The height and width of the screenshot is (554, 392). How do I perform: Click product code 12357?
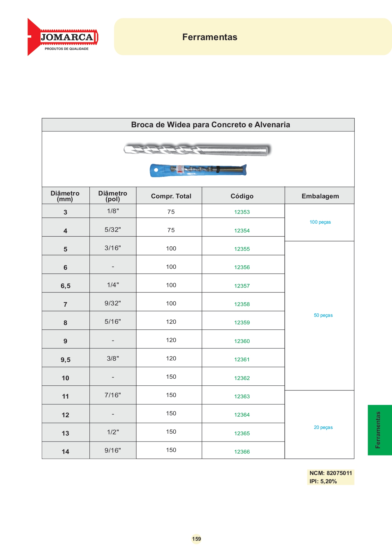pos(242,286)
